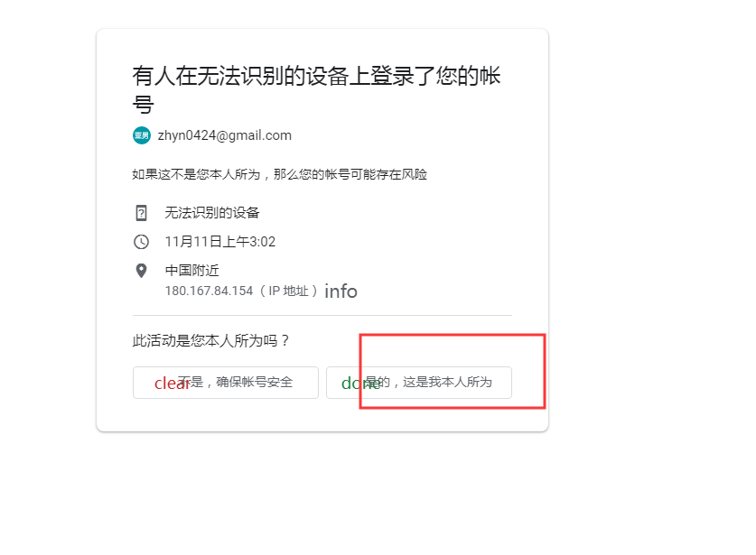Select the IP address 180.167.84.154 text

[x=209, y=291]
